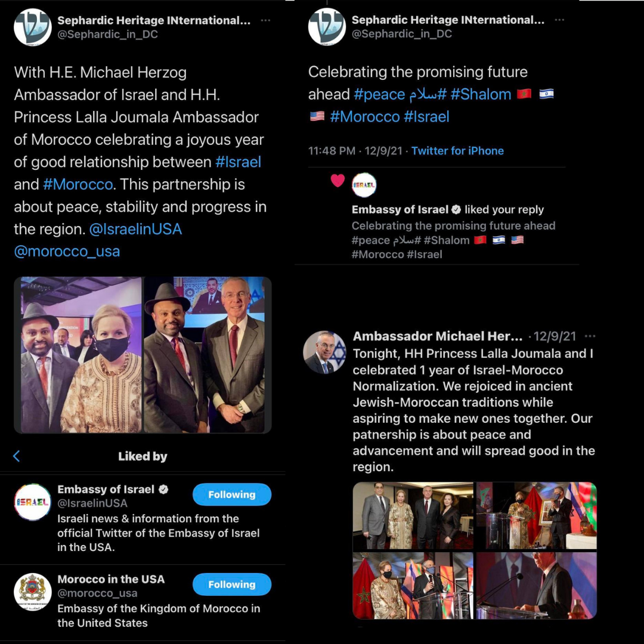The width and height of the screenshot is (644, 644).
Task: Open the #Shalom hashtag in right tweet
Action: click(481, 94)
